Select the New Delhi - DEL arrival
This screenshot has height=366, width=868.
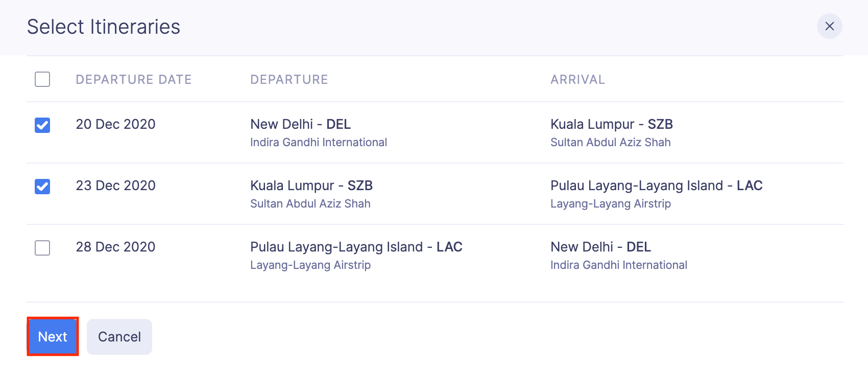600,247
